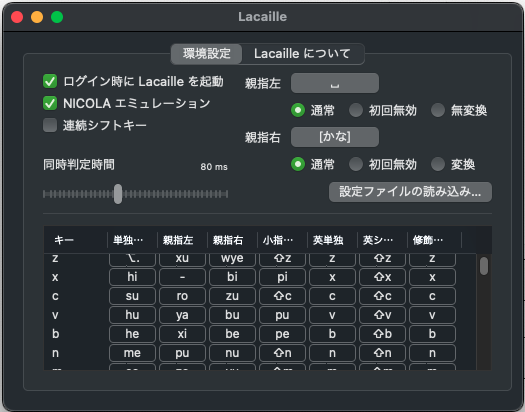Select 初回無効 radio under 親指左

pyautogui.click(x=356, y=110)
